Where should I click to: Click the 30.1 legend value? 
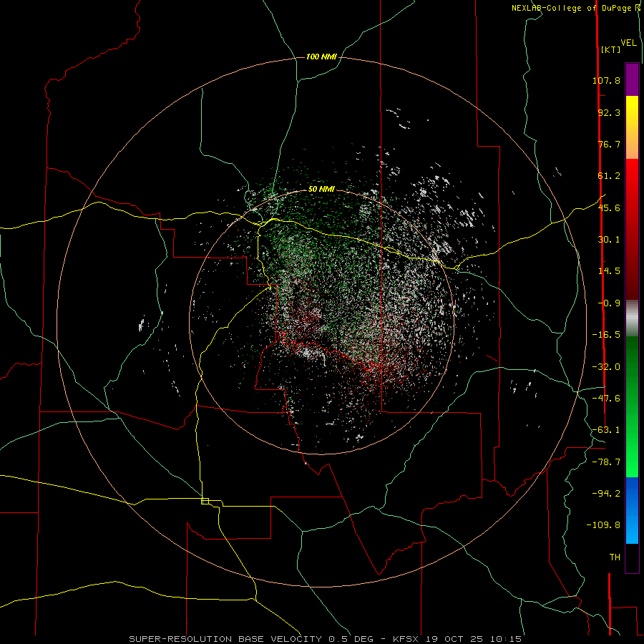click(609, 240)
